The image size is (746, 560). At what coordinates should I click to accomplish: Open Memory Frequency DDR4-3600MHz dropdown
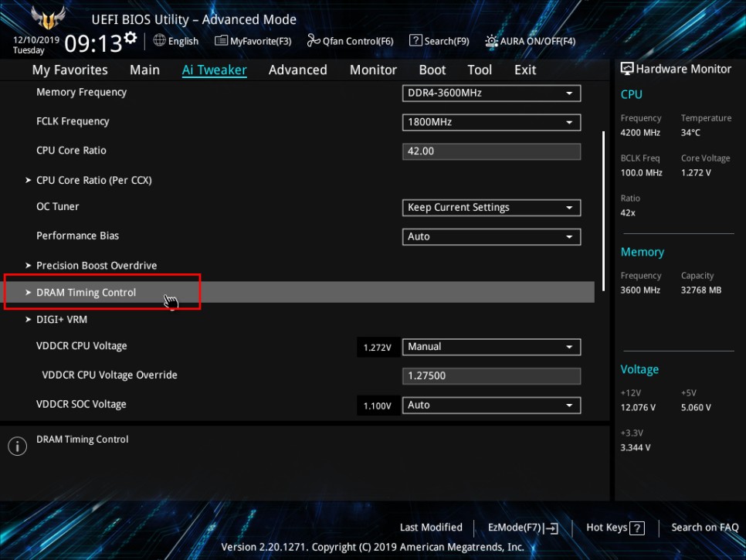[x=491, y=93]
